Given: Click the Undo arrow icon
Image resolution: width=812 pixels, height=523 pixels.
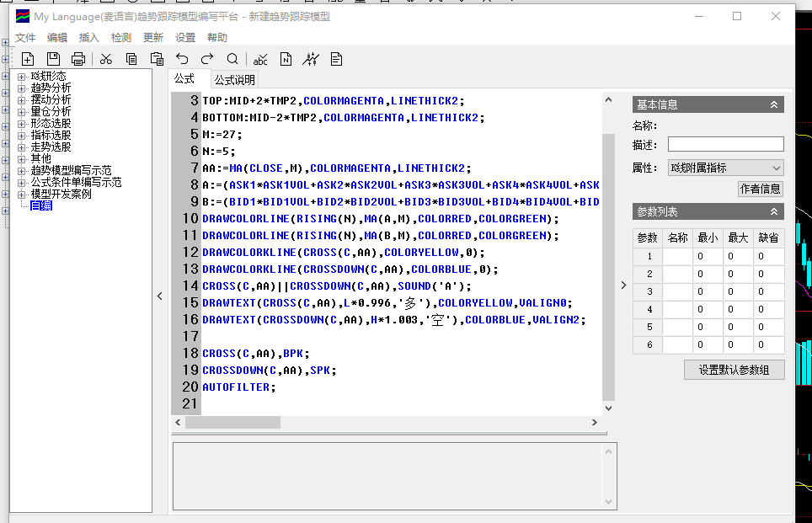Looking at the screenshot, I should coord(182,59).
